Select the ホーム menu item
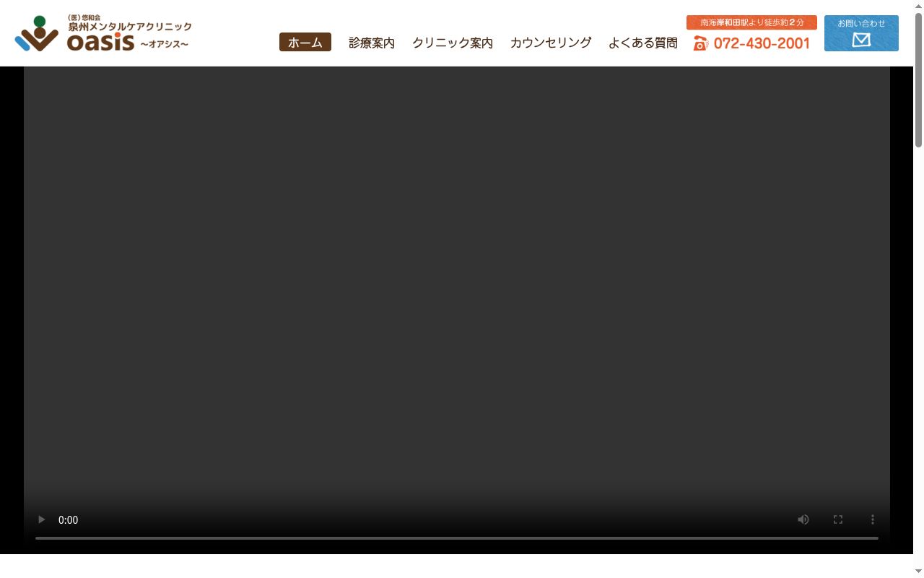The image size is (924, 578). pos(305,43)
